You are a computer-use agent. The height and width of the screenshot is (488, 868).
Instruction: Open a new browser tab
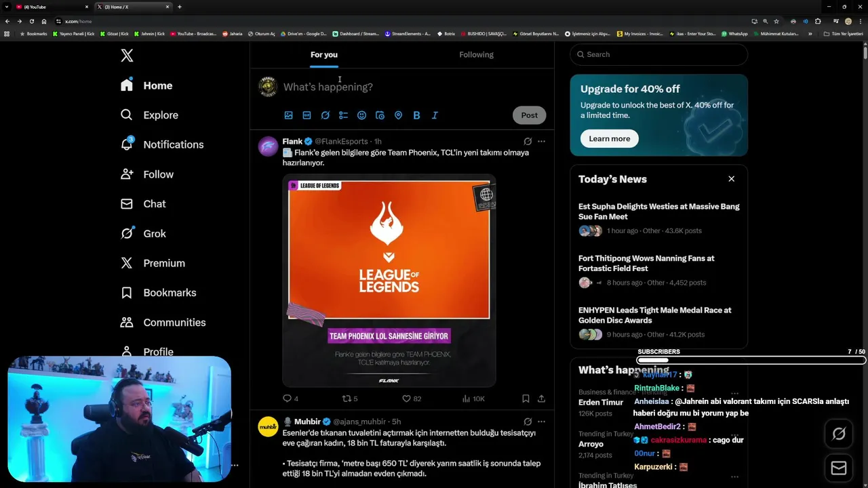pyautogui.click(x=179, y=7)
